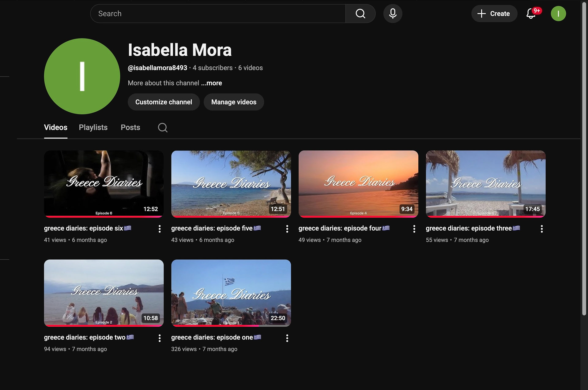Open options menu for episode three
This screenshot has height=390, width=588.
click(541, 229)
